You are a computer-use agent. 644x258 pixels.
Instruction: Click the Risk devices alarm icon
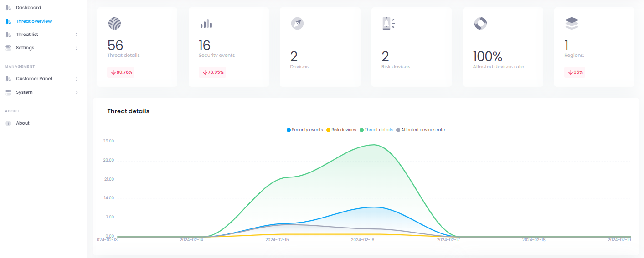(388, 23)
